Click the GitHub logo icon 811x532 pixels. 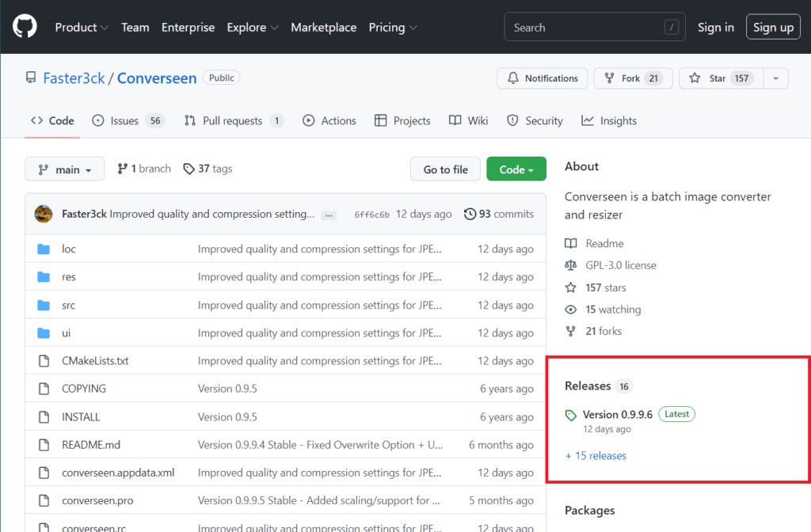click(x=25, y=27)
